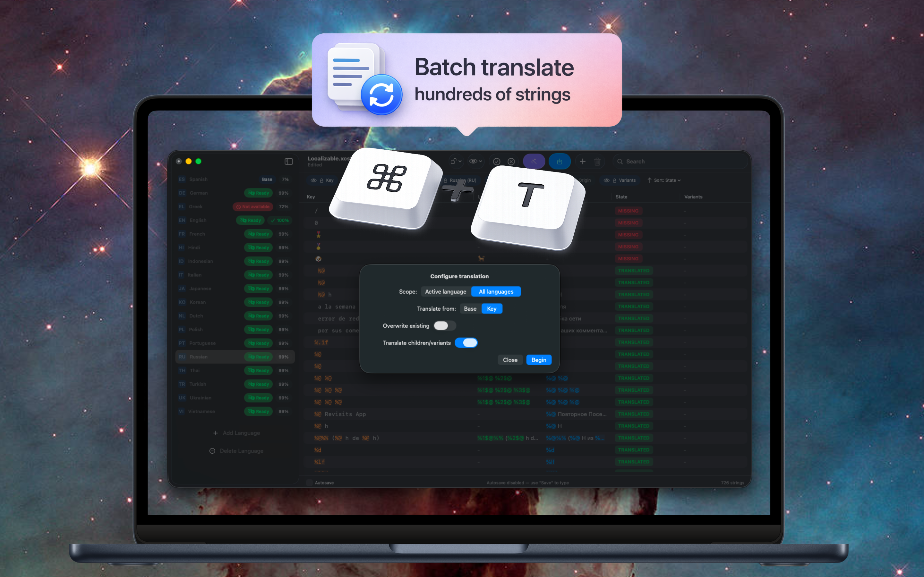The height and width of the screenshot is (577, 924).
Task: Select German in the language list
Action: (x=199, y=193)
